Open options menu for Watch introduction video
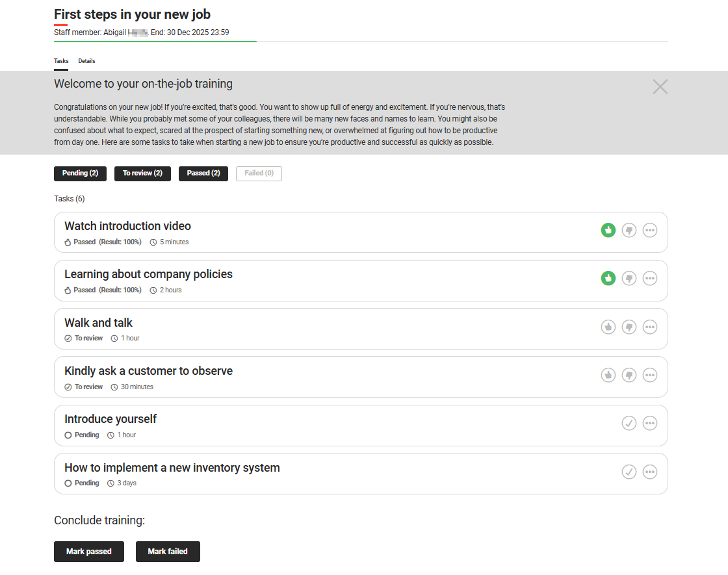 (x=649, y=230)
